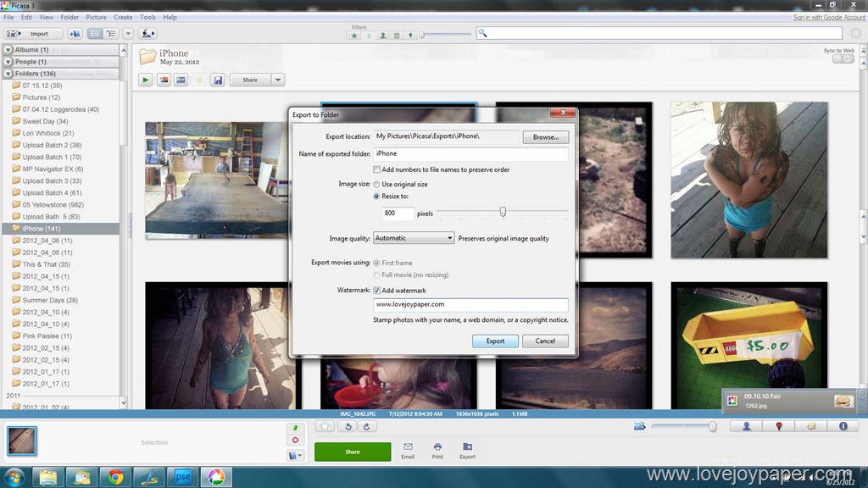Click the search magnifier icon

[482, 33]
